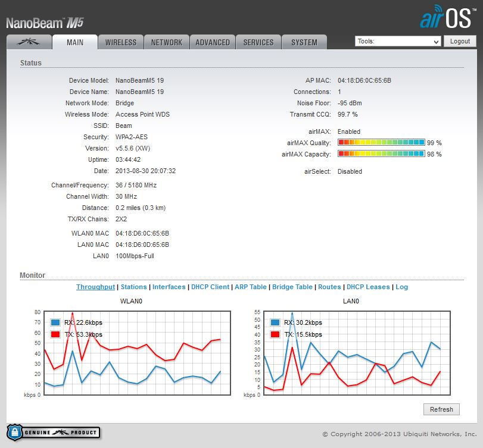This screenshot has width=483, height=448.
Task: Click the Device Model value NanoBeamM5 19
Action: (x=139, y=80)
